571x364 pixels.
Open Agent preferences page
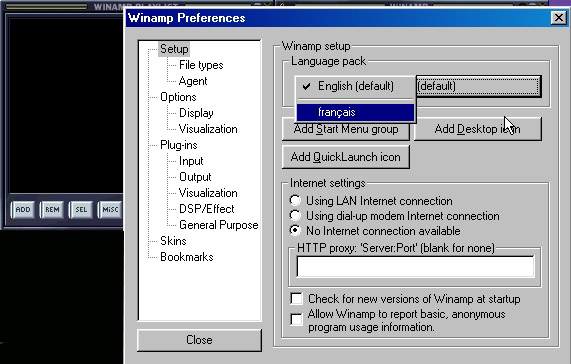193,81
